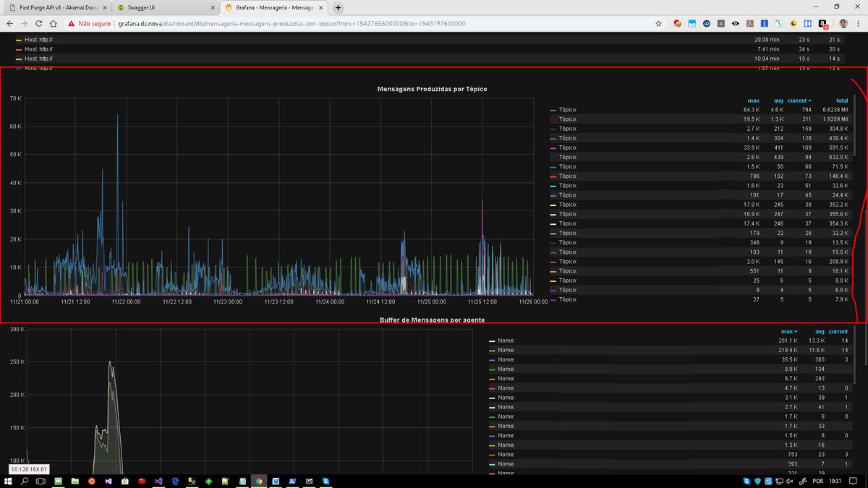
Task: Go back using the browser back arrow
Action: coord(10,23)
